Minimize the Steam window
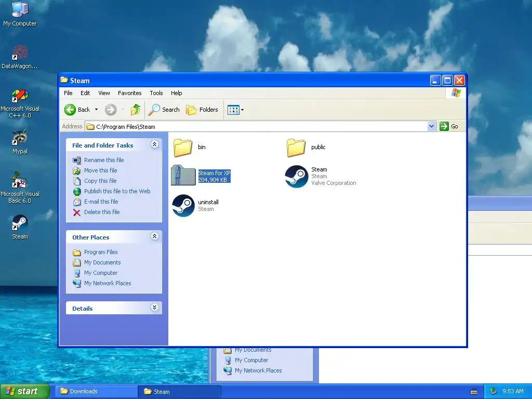This screenshot has height=399, width=532. pyautogui.click(x=435, y=81)
